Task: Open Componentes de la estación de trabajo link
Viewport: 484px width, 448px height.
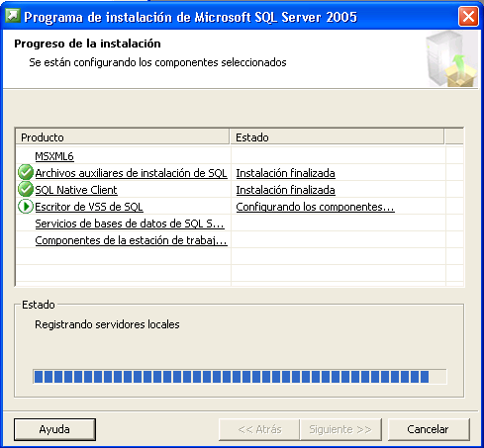Action: 131,240
